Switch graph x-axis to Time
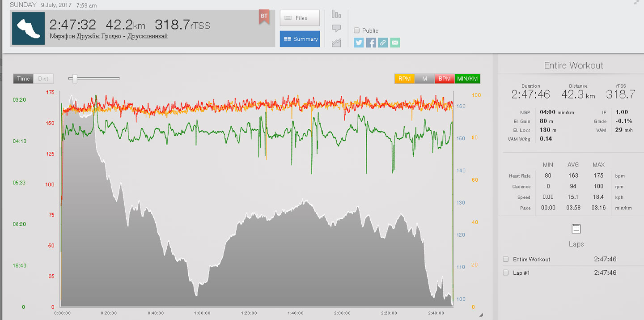The height and width of the screenshot is (320, 644). [x=23, y=79]
